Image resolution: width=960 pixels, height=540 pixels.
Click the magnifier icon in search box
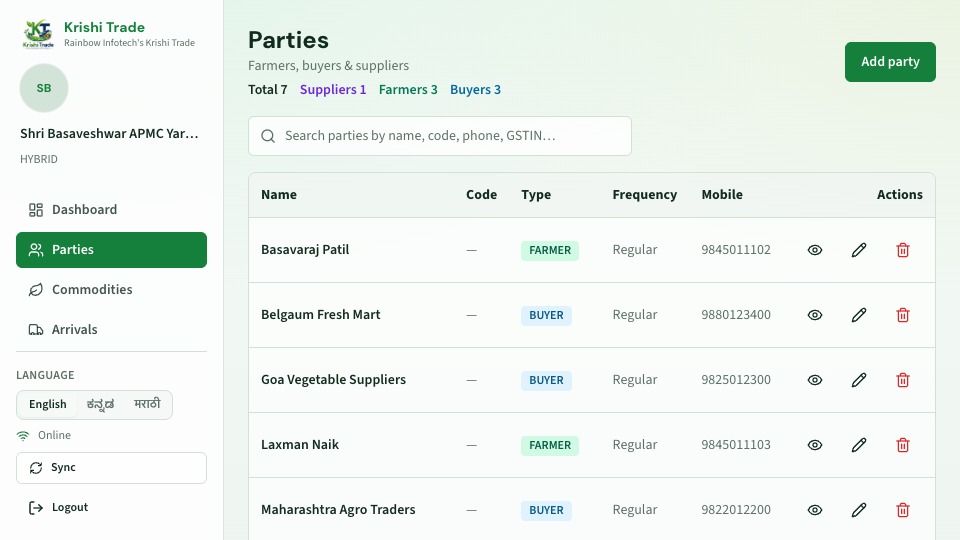(x=268, y=136)
